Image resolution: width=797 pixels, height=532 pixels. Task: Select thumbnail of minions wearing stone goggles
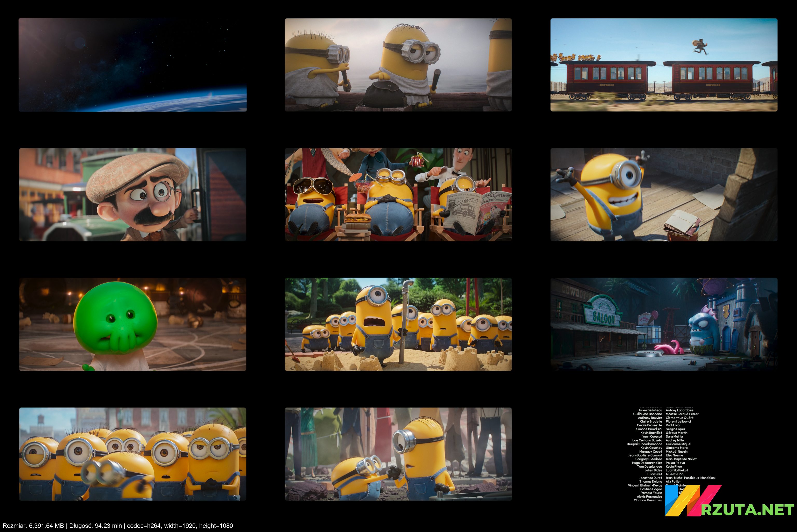click(398, 65)
